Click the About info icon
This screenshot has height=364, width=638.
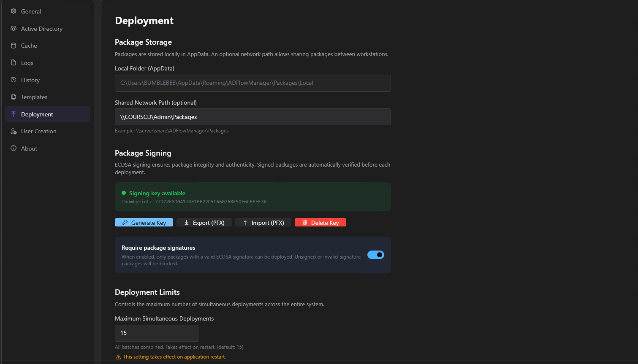coord(14,148)
